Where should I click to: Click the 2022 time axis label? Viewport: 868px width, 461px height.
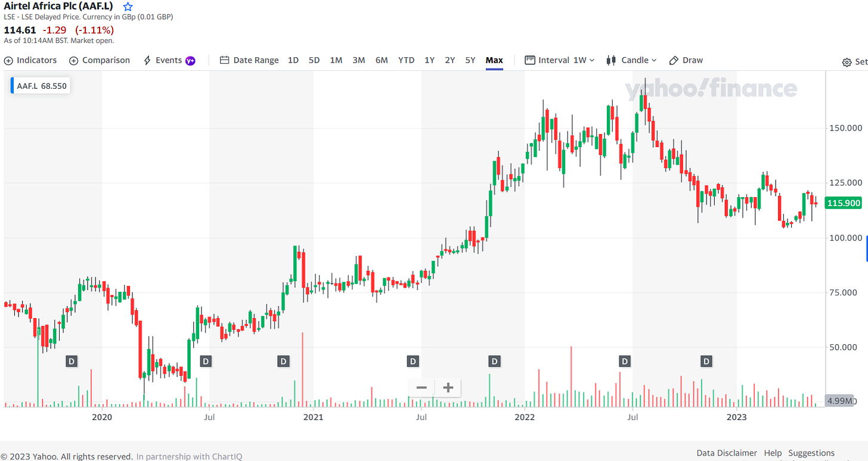click(x=525, y=417)
